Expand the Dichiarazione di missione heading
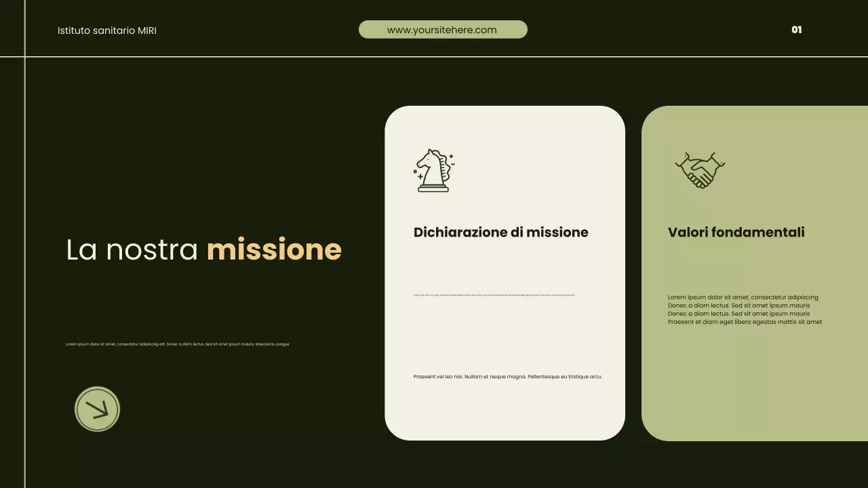The height and width of the screenshot is (488, 868). (501, 232)
